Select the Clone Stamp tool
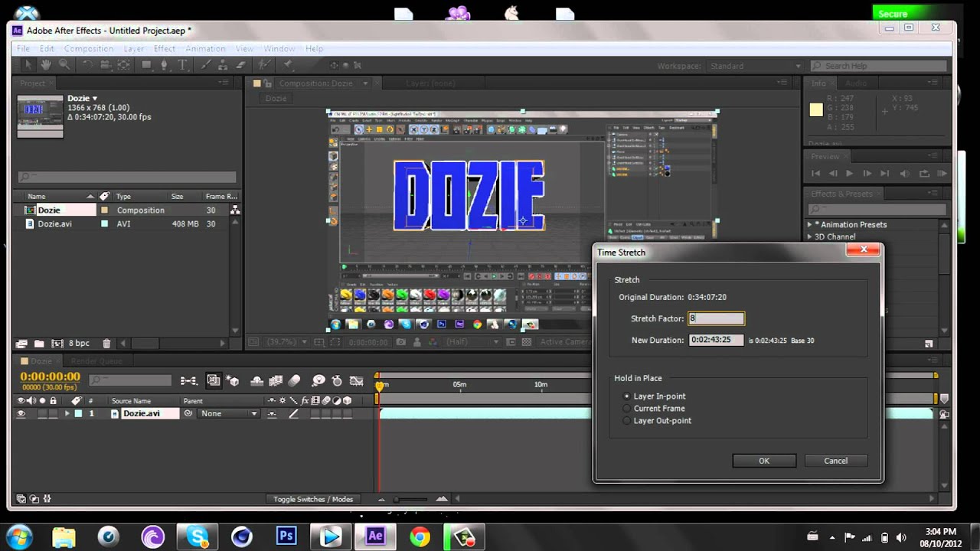Viewport: 980px width, 551px height. point(223,66)
